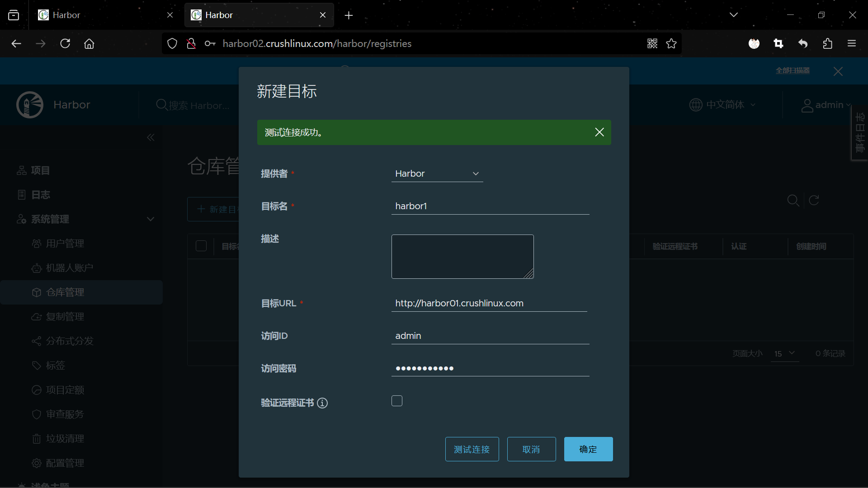
Task: Dismiss the green 测试连接成功 alert
Action: [x=599, y=132]
